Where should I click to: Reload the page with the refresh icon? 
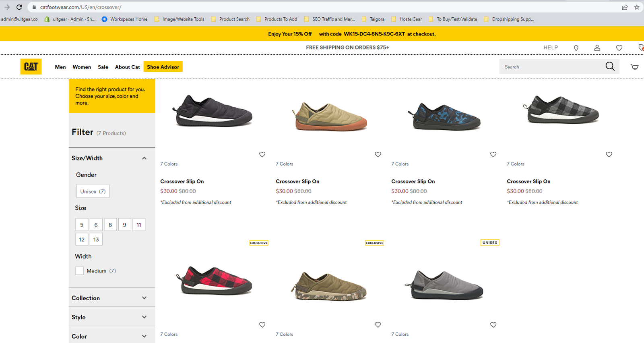click(19, 7)
